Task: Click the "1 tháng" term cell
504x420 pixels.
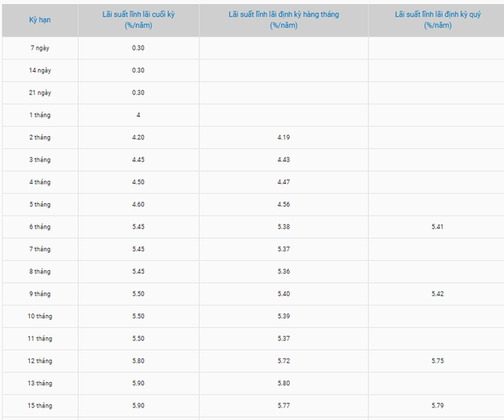Action: pos(39,115)
